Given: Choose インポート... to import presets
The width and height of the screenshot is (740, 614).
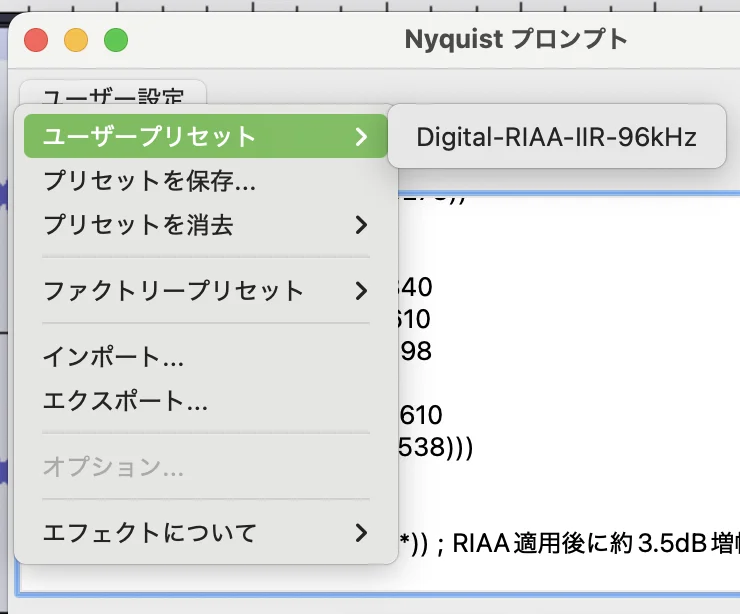Looking at the screenshot, I should (113, 357).
